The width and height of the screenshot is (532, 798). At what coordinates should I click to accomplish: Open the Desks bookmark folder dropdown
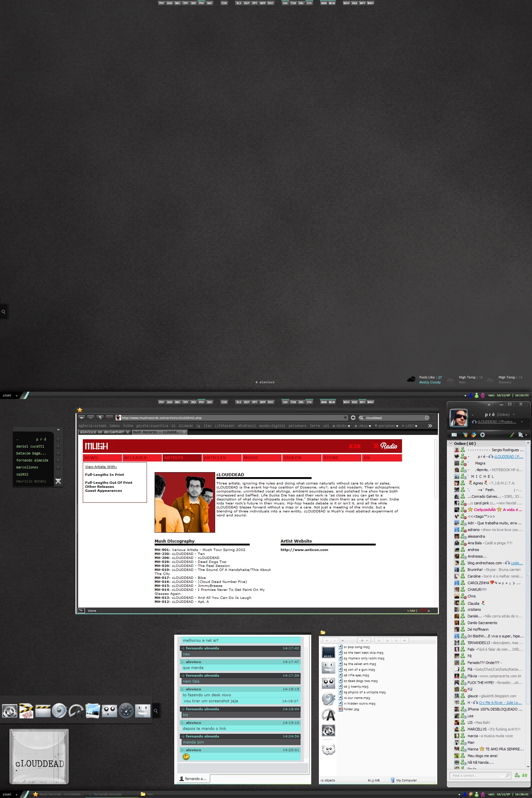pos(341,426)
